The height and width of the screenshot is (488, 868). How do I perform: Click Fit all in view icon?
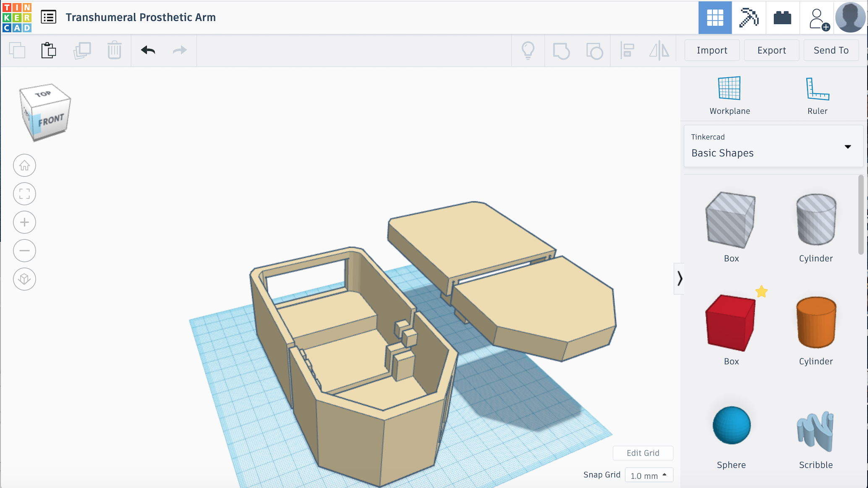24,194
